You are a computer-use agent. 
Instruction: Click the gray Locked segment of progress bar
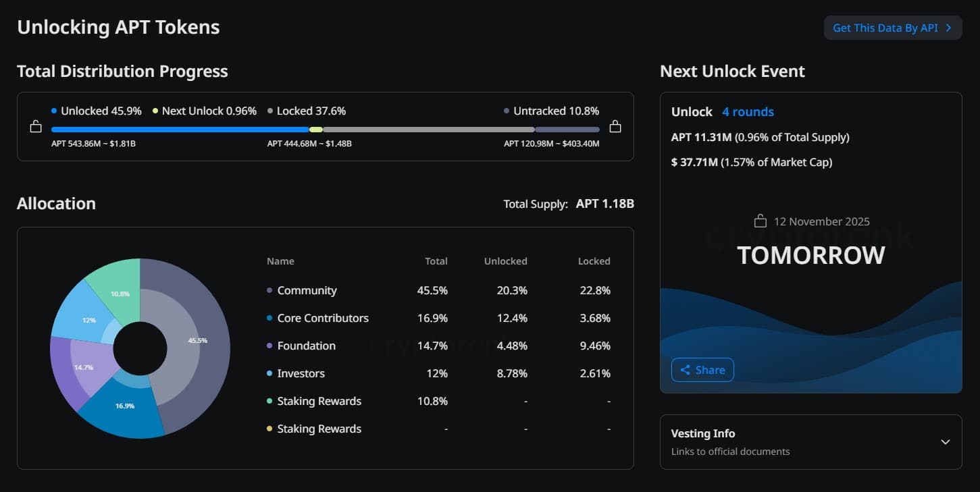click(428, 130)
